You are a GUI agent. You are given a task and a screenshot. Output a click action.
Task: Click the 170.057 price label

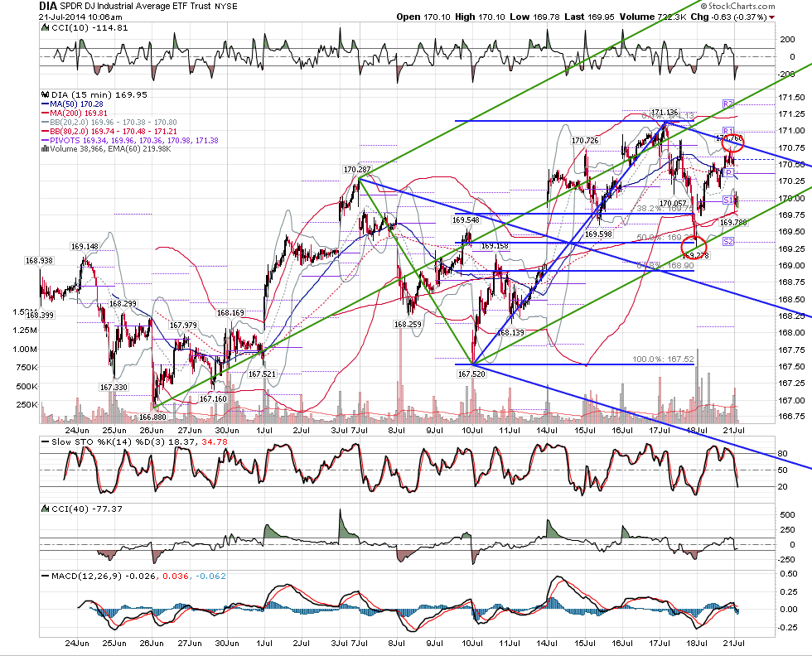click(673, 204)
